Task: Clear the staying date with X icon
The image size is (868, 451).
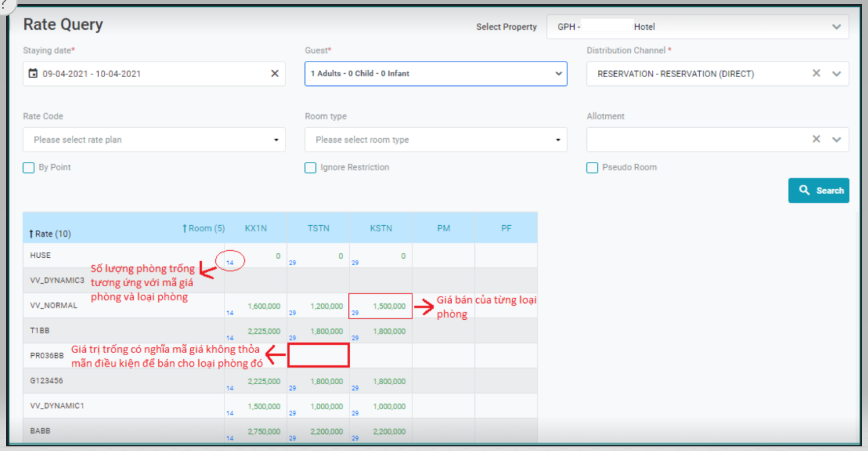Action: click(x=275, y=74)
